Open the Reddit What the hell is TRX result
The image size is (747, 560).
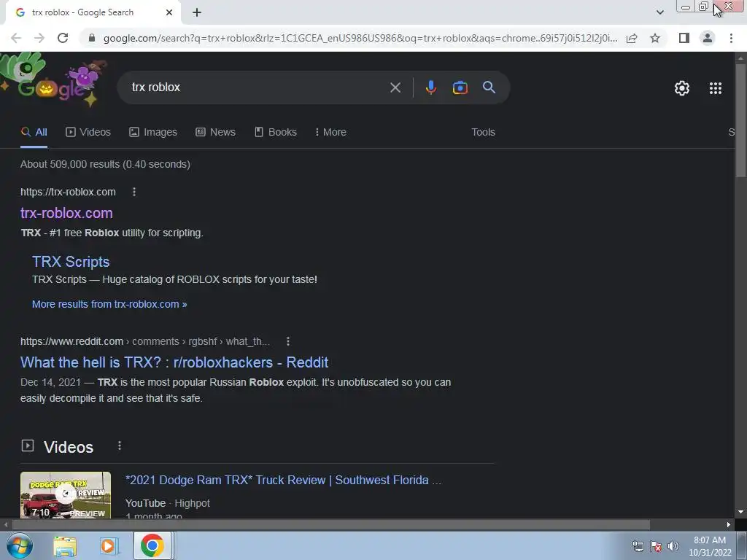[174, 362]
